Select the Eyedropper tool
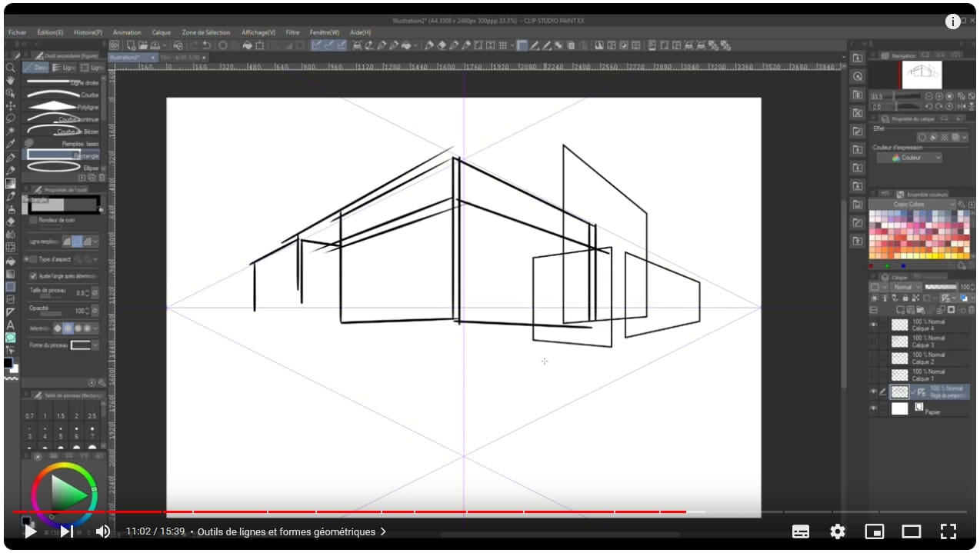This screenshot has height=553, width=980. pos(10,145)
